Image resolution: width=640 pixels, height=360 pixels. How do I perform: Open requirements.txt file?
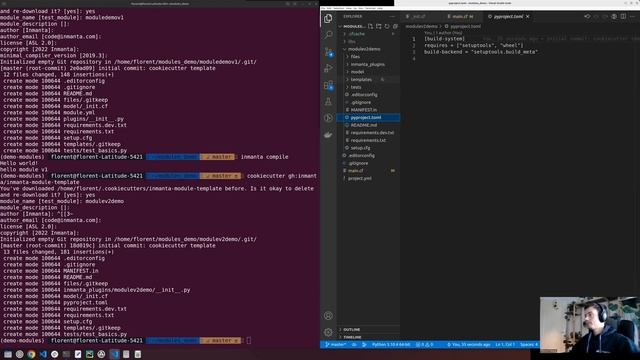point(368,140)
